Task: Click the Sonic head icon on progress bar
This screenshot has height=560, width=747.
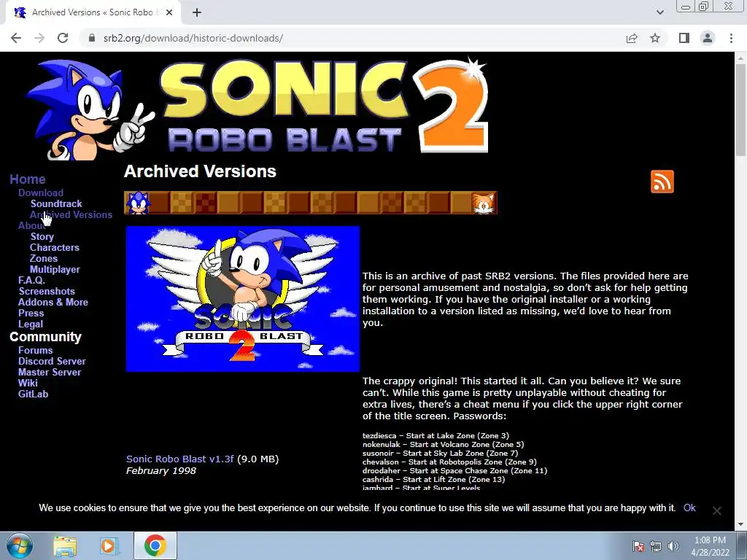Action: point(138,203)
